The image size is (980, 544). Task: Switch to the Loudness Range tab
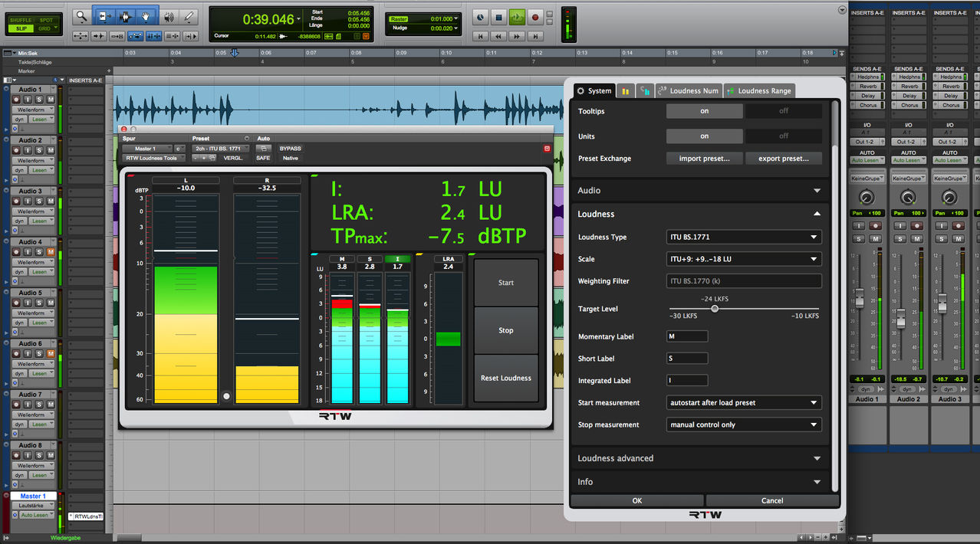pyautogui.click(x=758, y=91)
